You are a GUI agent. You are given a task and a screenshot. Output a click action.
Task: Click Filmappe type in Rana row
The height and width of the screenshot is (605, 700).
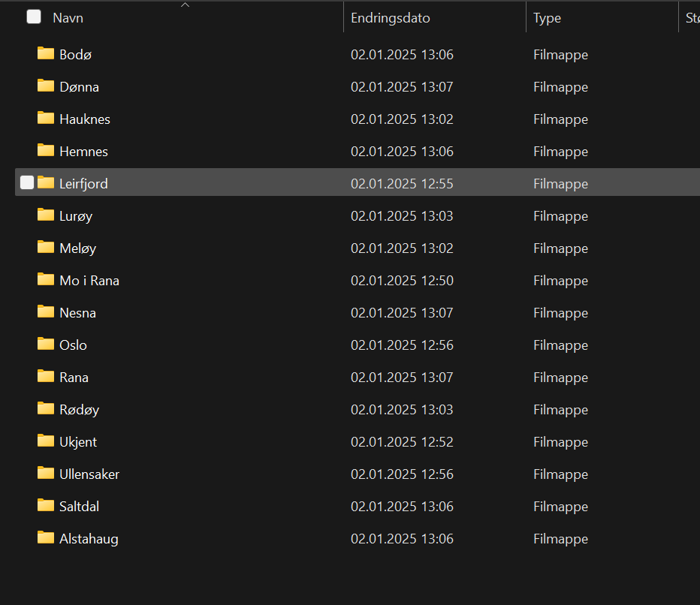click(560, 378)
